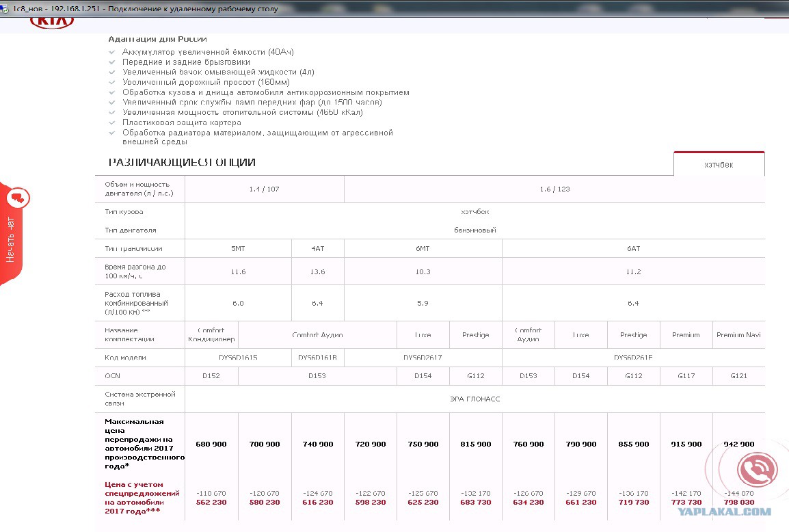This screenshot has height=532, width=789.
Task: Click the Пластиковая защита картера item
Action: tap(182, 122)
